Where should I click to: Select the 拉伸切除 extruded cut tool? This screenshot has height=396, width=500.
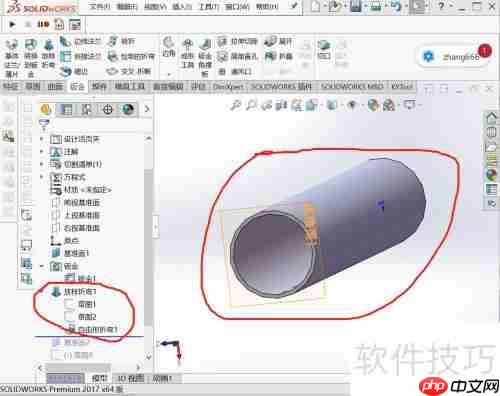[x=238, y=42]
